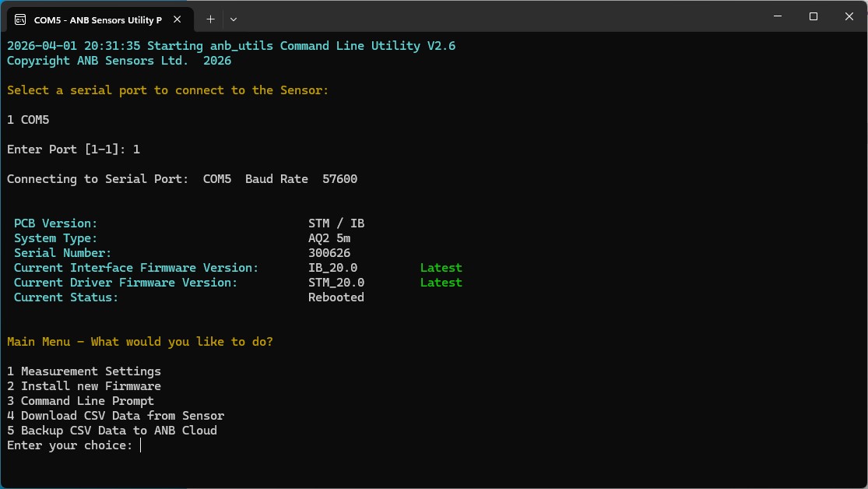Click the "Enter your choice:" input cursor

point(141,445)
